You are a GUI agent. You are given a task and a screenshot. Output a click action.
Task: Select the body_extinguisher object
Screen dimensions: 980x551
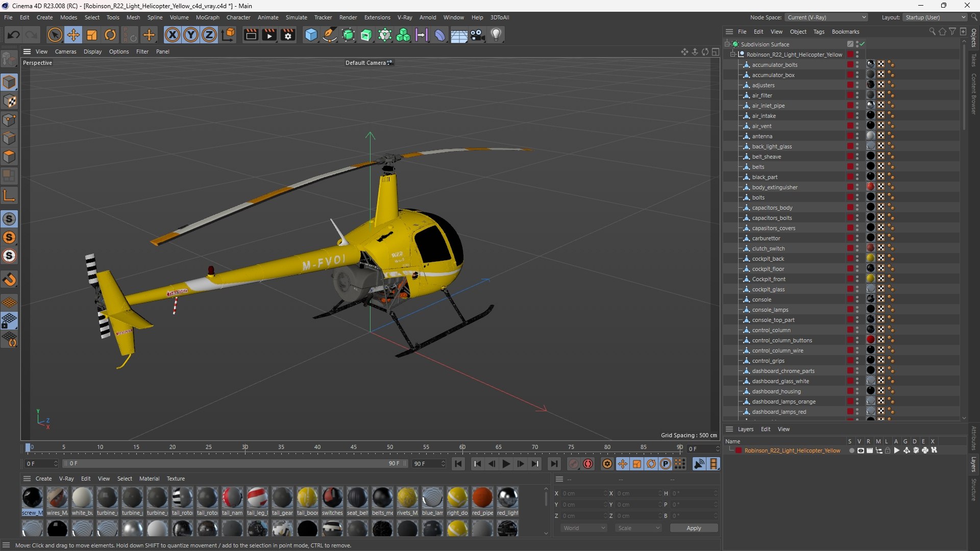(x=774, y=187)
